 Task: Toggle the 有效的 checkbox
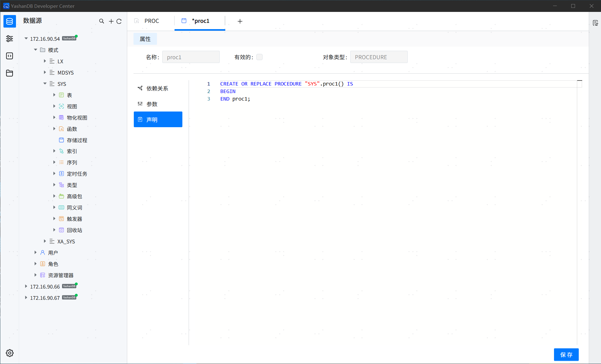259,57
